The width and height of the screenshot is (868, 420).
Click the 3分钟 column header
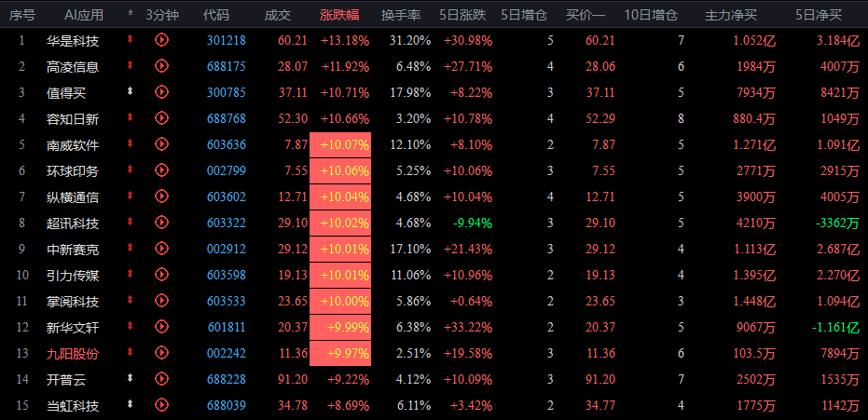click(x=162, y=15)
